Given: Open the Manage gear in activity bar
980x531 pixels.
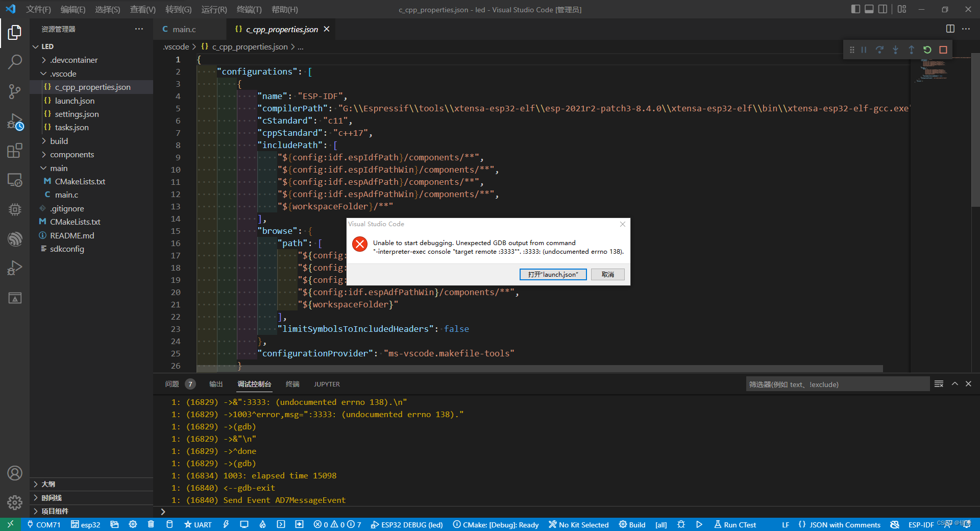Looking at the screenshot, I should click(x=15, y=502).
